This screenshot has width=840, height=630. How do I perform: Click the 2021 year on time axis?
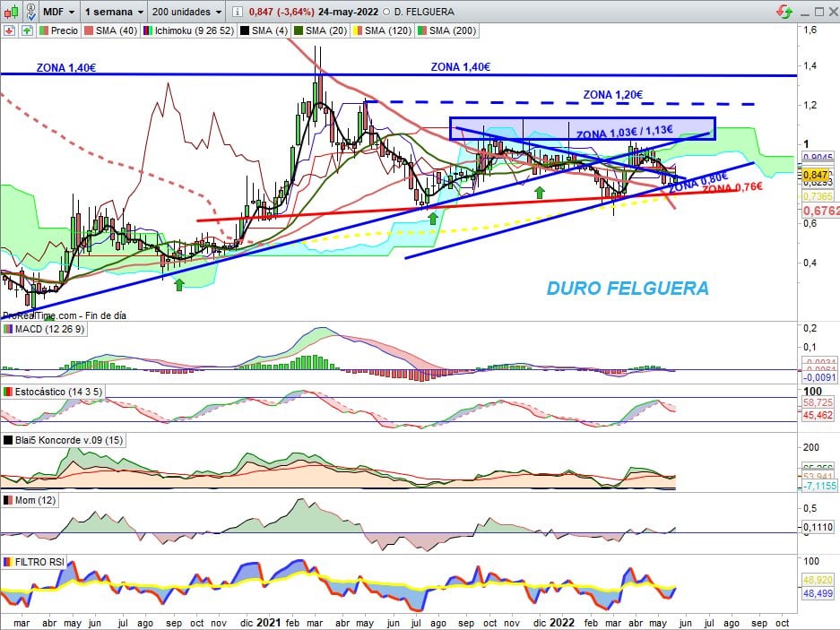click(268, 623)
